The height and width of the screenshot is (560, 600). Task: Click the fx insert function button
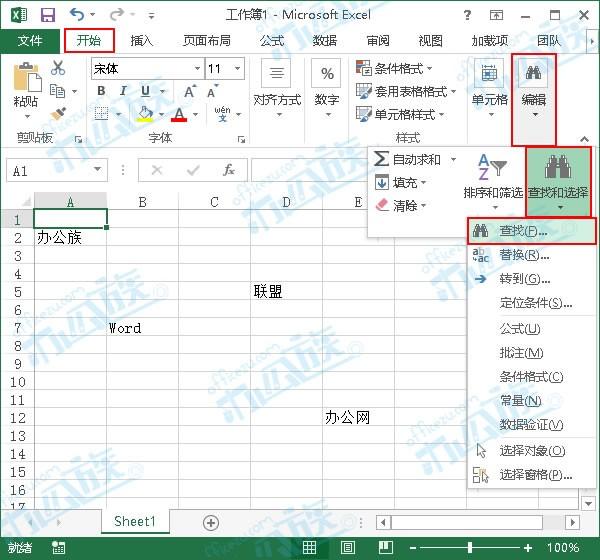click(229, 170)
